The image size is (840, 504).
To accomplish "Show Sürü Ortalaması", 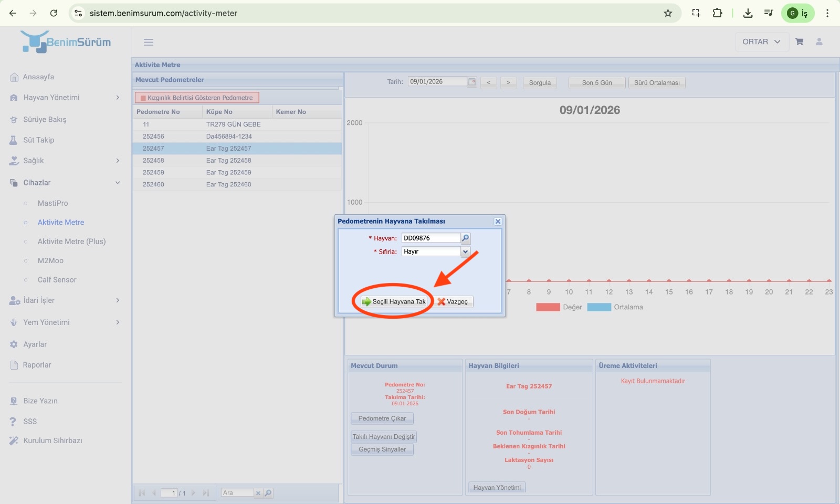I will click(x=657, y=82).
